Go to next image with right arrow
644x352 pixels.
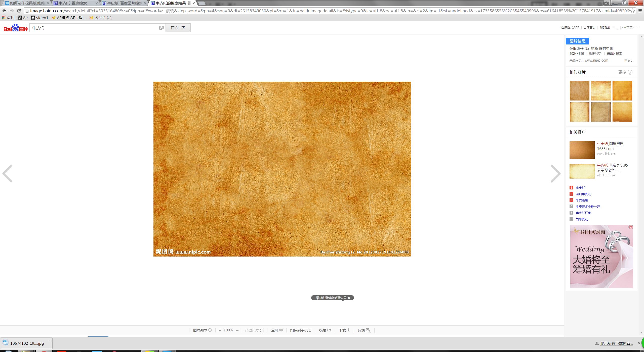555,174
